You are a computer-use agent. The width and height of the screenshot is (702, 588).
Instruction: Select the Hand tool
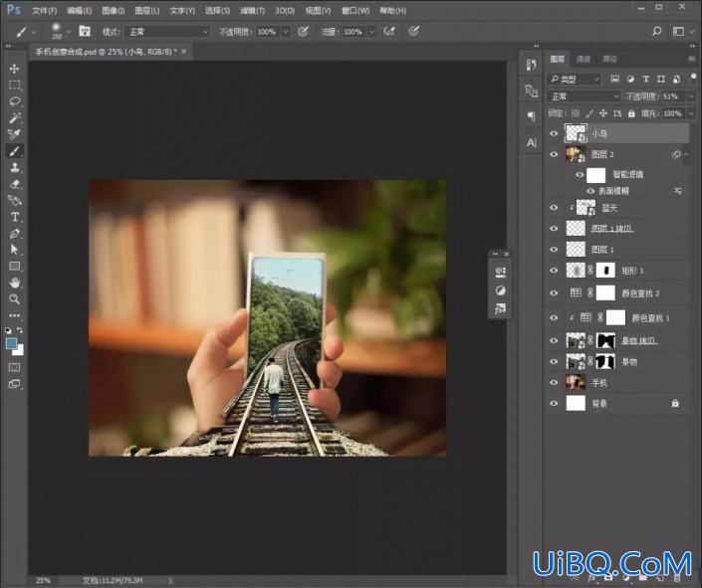[14, 283]
